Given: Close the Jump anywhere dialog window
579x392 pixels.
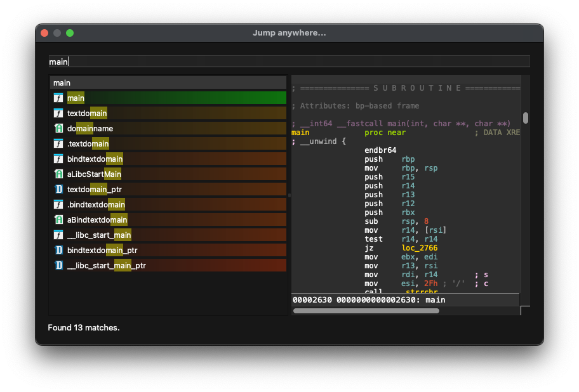Looking at the screenshot, I should (44, 33).
